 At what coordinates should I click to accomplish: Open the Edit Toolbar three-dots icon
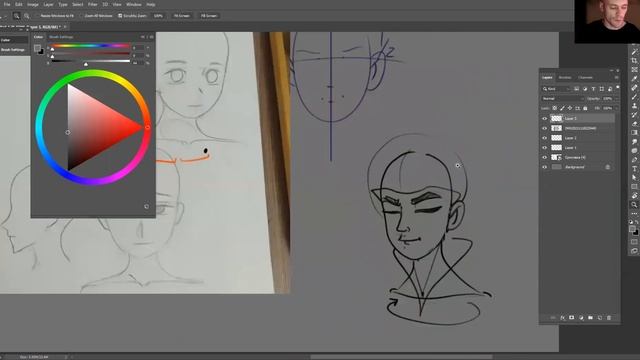pos(634,213)
